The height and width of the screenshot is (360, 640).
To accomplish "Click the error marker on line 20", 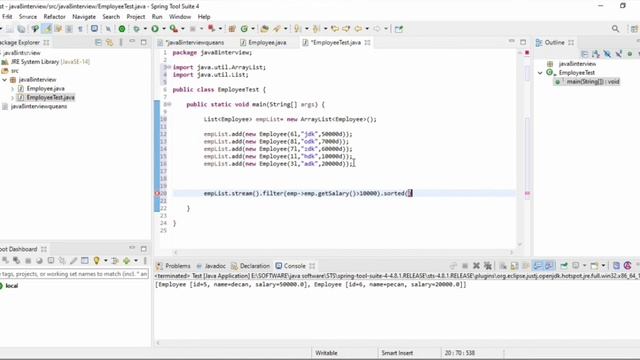I will (x=157, y=193).
